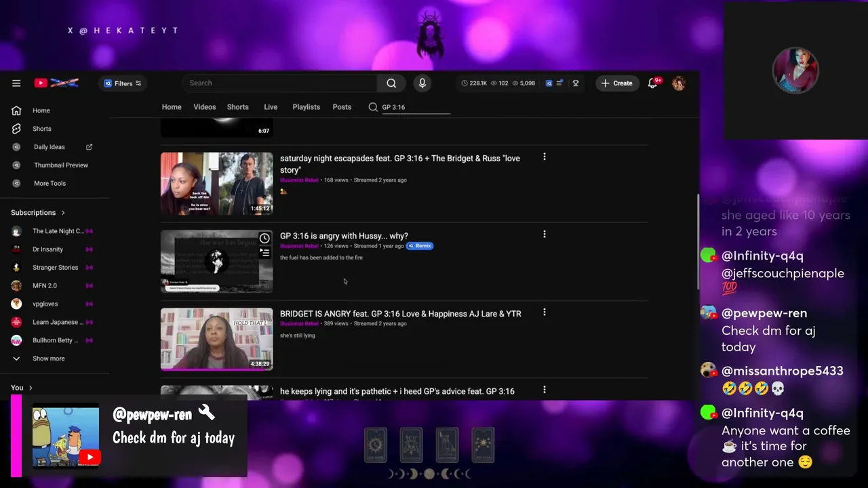Open options for he keeps lying video

click(x=544, y=390)
